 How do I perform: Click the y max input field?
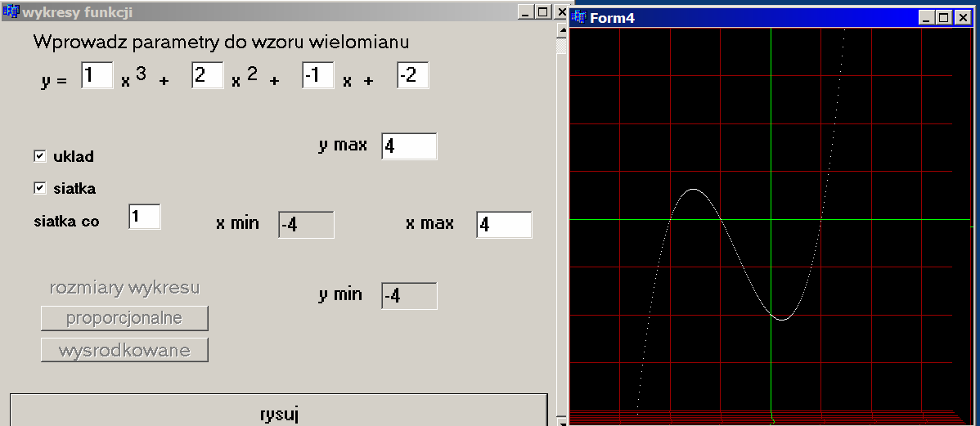click(x=409, y=146)
